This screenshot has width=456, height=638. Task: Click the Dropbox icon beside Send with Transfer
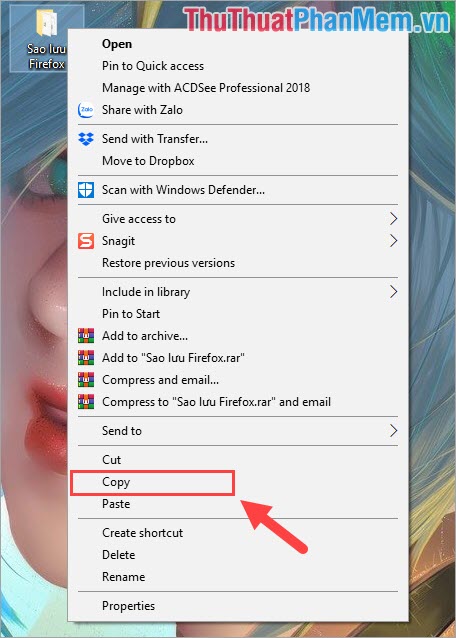(x=86, y=139)
